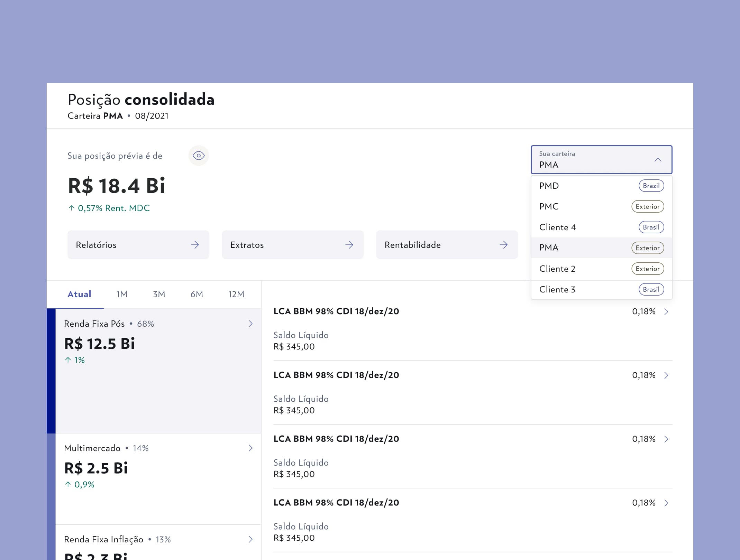The image size is (740, 560).
Task: Select highlighted PMA portfolio option
Action: point(601,248)
